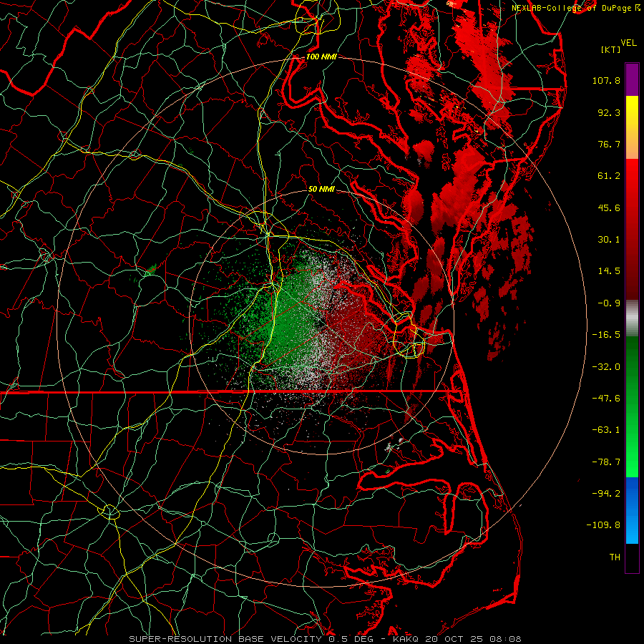Click the [KT] units label
This screenshot has width=644, height=644.
click(611, 49)
